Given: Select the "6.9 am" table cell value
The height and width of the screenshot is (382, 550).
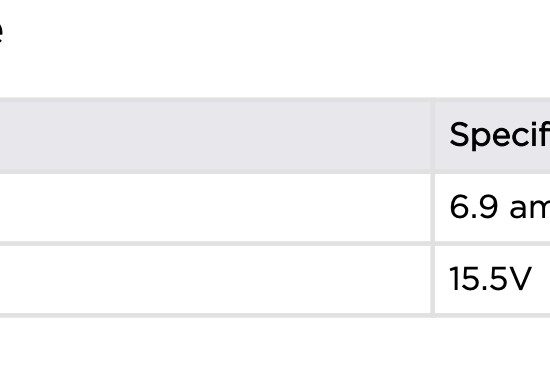Looking at the screenshot, I should click(x=499, y=207).
